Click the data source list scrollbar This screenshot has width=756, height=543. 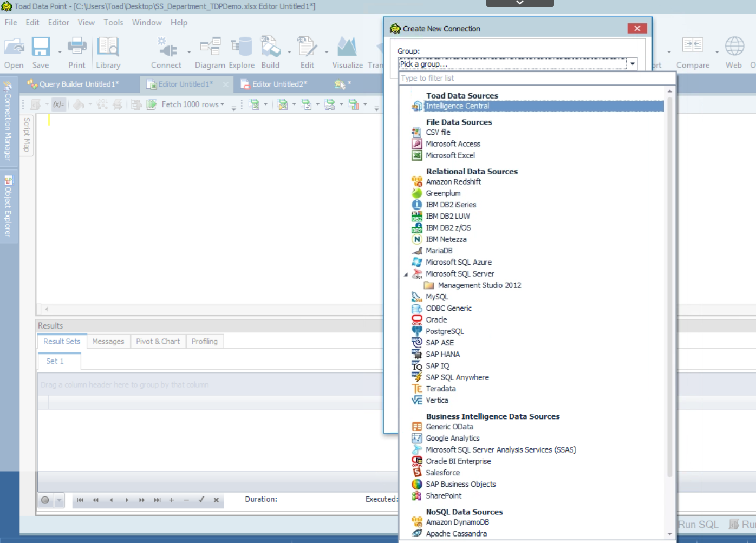click(670, 287)
